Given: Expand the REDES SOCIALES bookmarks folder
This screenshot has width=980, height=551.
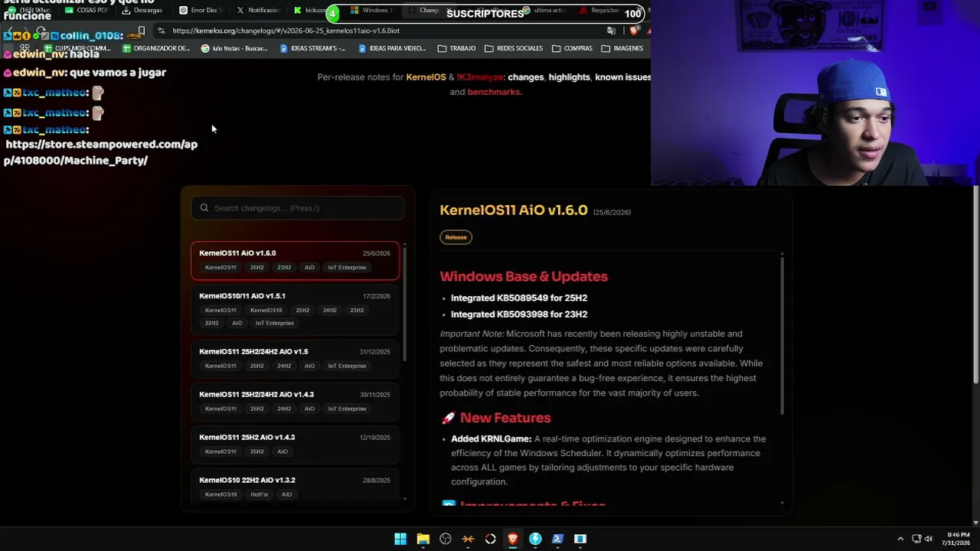Looking at the screenshot, I should point(514,48).
